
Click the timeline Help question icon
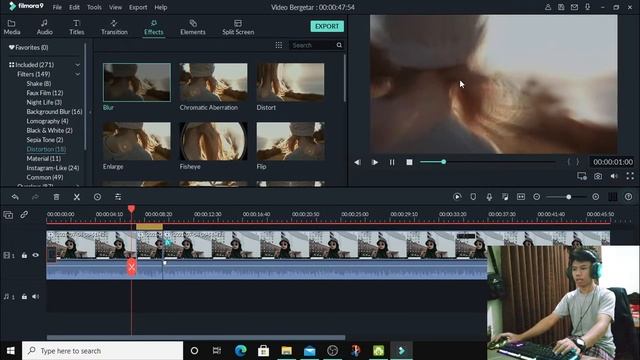tap(629, 197)
